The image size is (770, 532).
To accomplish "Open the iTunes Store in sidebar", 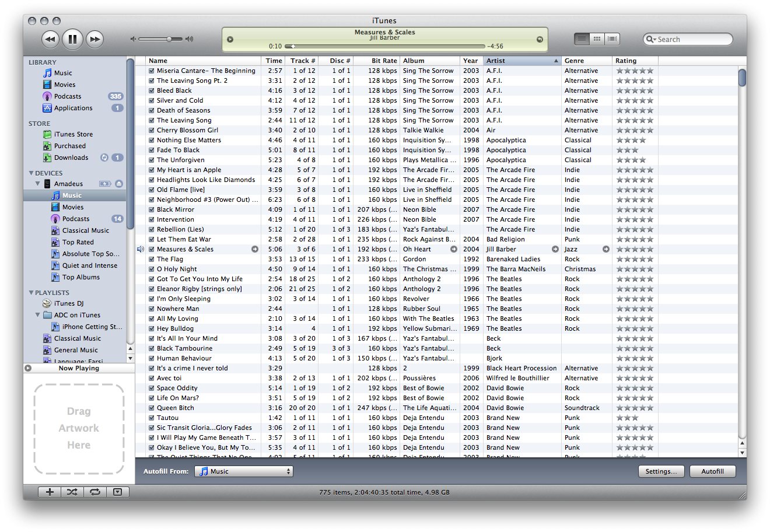I will click(73, 134).
